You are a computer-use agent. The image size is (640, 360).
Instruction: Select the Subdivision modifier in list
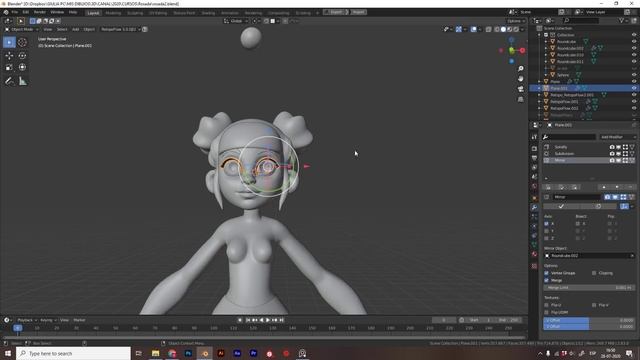[x=564, y=154]
